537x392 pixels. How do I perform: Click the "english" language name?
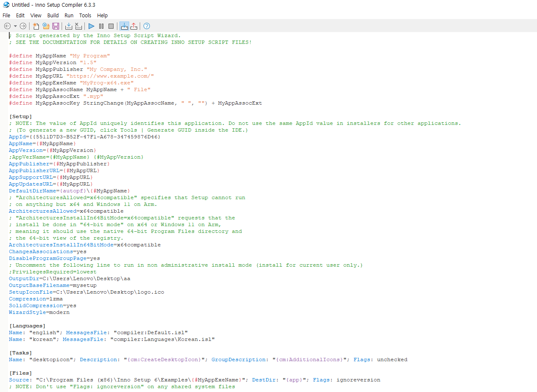(44, 333)
